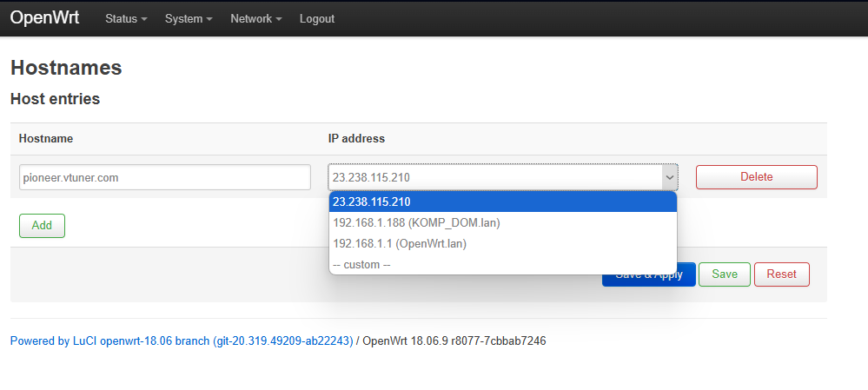Click the green Save button

pos(725,274)
